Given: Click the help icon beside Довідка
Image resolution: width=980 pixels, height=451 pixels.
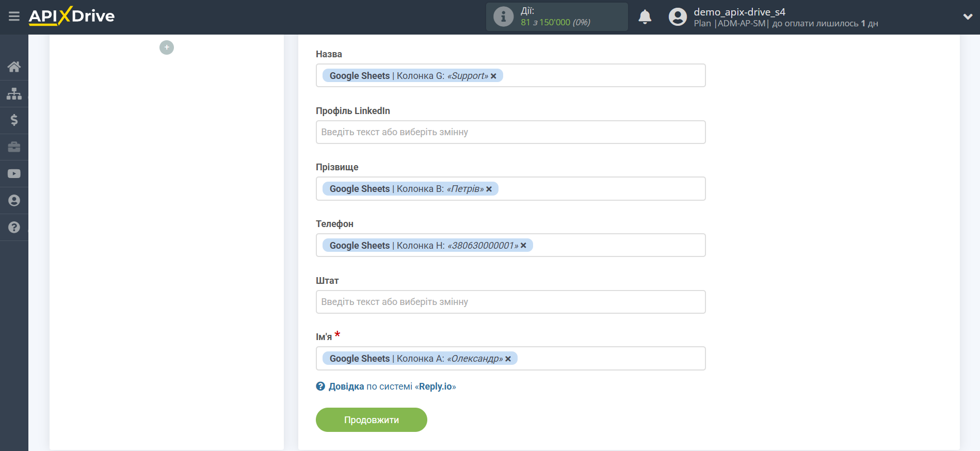Looking at the screenshot, I should 320,386.
